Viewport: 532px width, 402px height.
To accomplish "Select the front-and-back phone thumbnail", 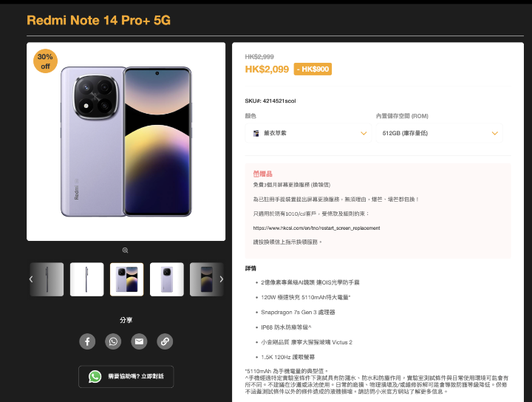I will point(127,279).
